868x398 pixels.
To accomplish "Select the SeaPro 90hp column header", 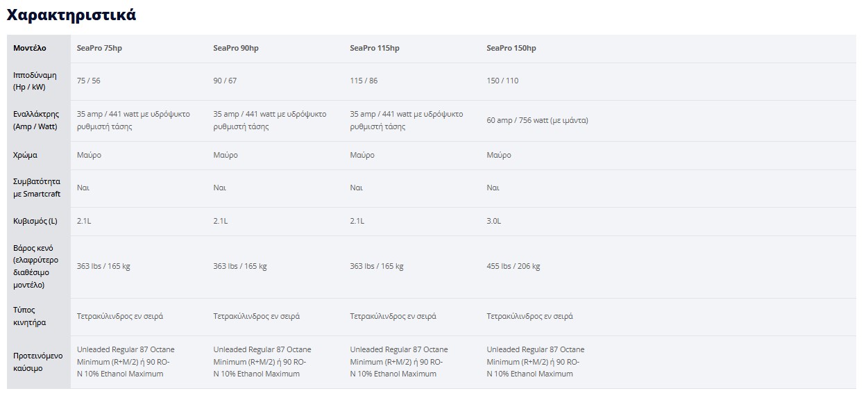I will click(x=236, y=48).
